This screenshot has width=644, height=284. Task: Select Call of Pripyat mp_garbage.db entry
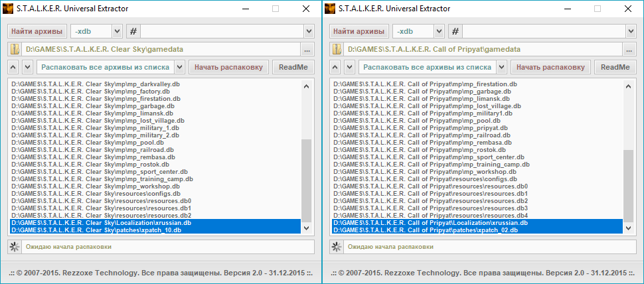click(477, 91)
